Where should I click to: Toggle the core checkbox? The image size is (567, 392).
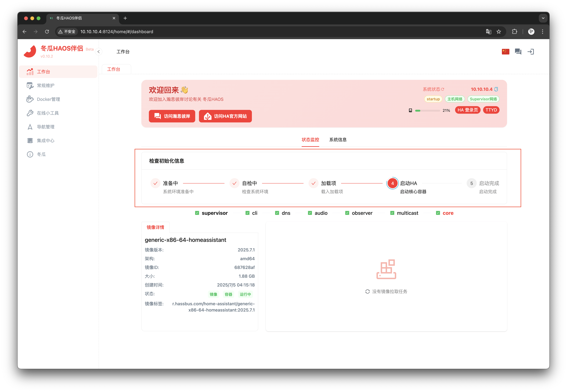pos(438,213)
